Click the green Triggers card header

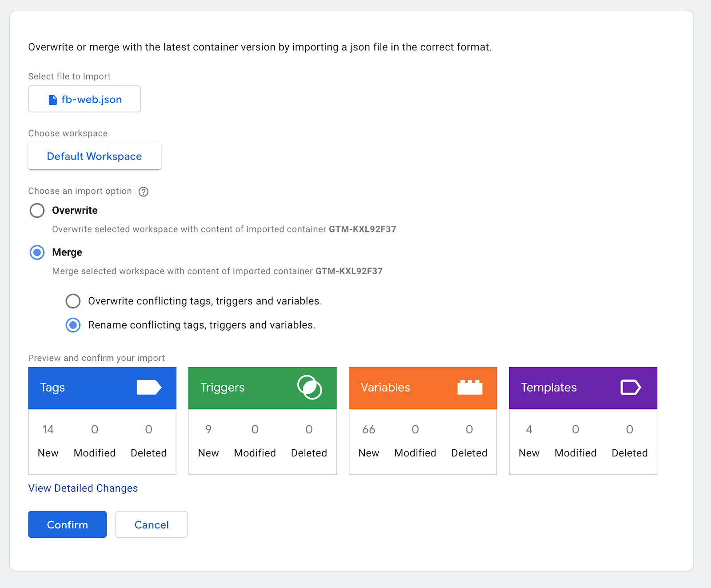(249, 388)
